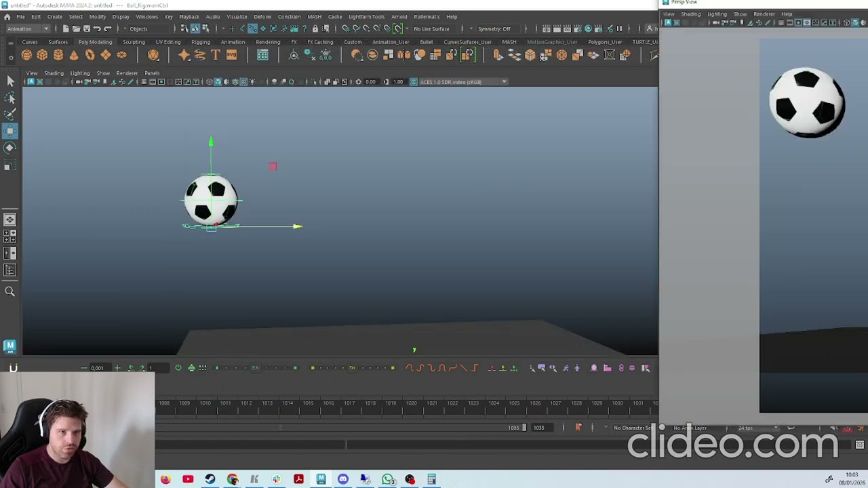The image size is (868, 488).
Task: Activate the Scale tool in toolbox
Action: pos(10,165)
